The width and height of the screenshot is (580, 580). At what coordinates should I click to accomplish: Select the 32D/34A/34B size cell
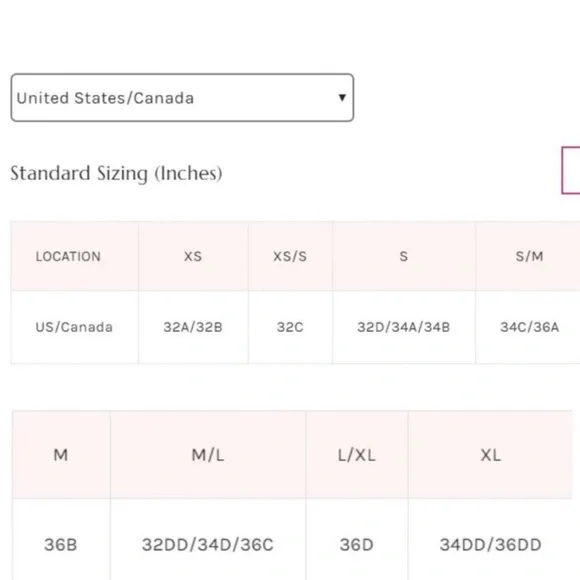tap(404, 327)
